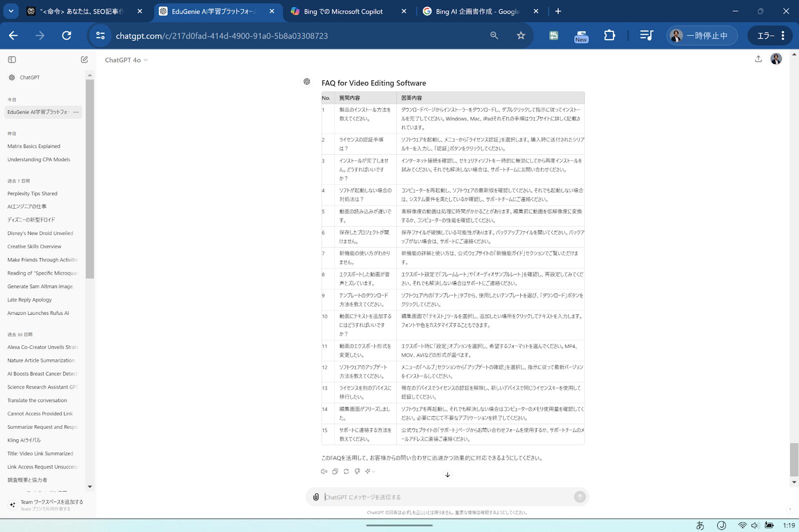Click the share chat upload icon
The height and width of the screenshot is (532, 799).
click(758, 59)
